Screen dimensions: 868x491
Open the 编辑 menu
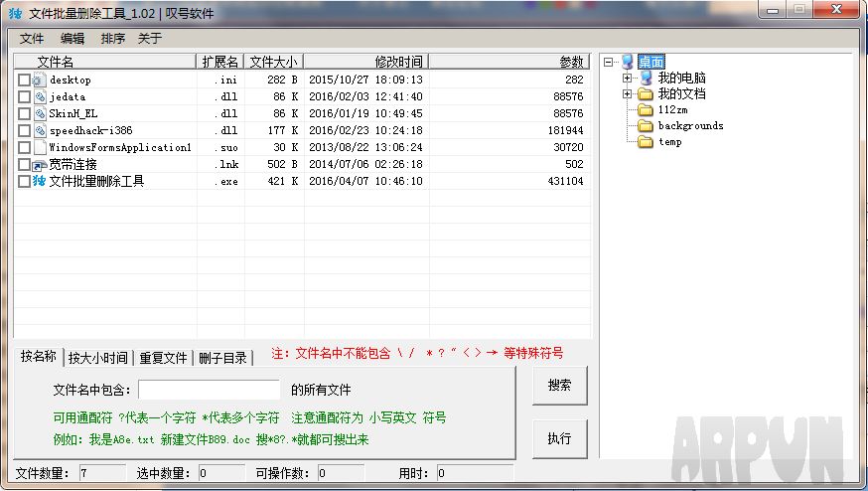(x=72, y=39)
